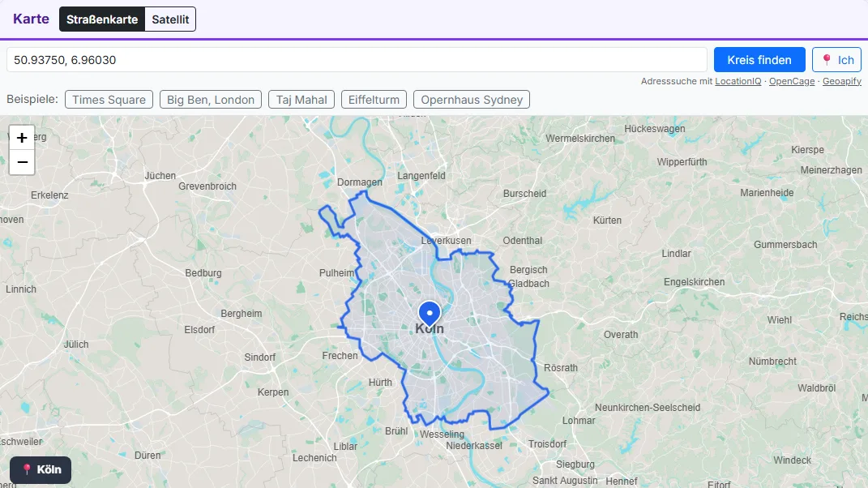The width and height of the screenshot is (868, 488).
Task: Switch to Satellit map view
Action: [170, 19]
